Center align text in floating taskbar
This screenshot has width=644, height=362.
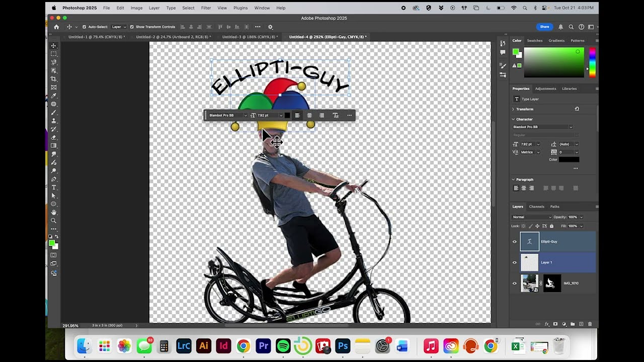pos(309,115)
